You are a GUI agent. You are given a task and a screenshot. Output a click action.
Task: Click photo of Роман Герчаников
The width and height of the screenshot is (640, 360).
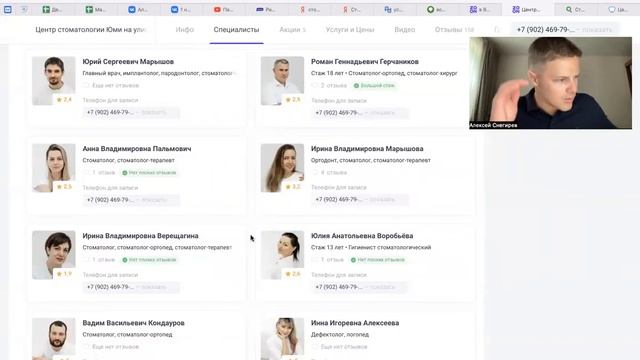tap(282, 80)
